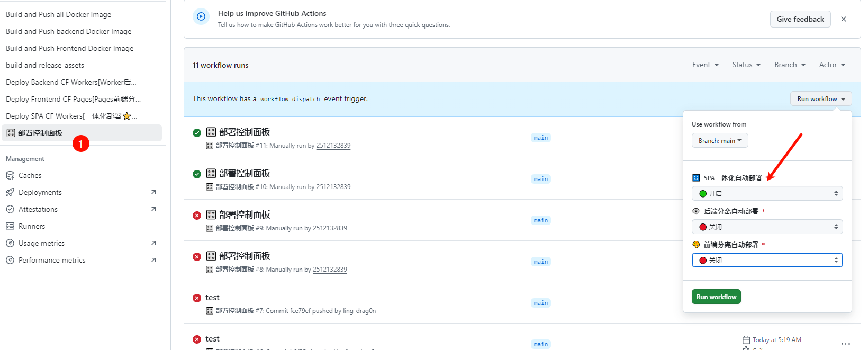Open the Branch filter dropdown
The width and height of the screenshot is (868, 350).
click(x=790, y=65)
